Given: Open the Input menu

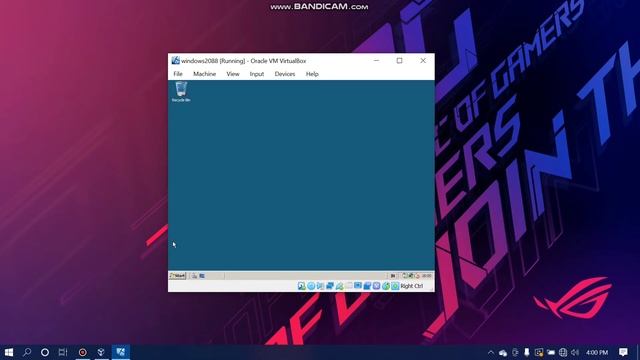Looking at the screenshot, I should click(257, 74).
